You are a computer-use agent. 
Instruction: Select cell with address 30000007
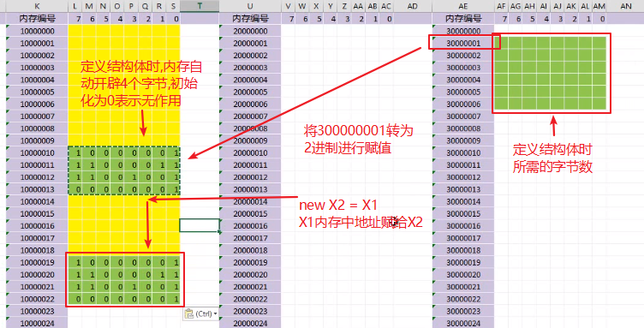coord(463,116)
